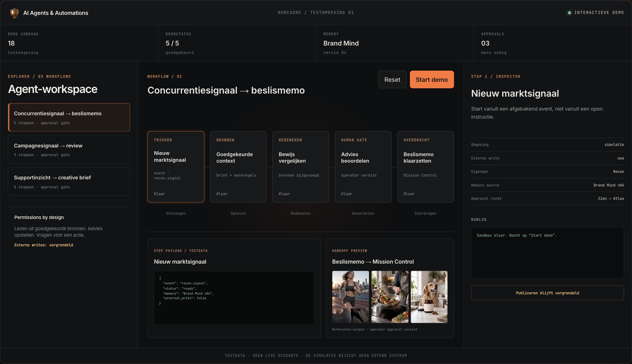Select Concurrentiesignaal → beslismemo workflow
Viewport: 632px width, 364px height.
coord(69,117)
